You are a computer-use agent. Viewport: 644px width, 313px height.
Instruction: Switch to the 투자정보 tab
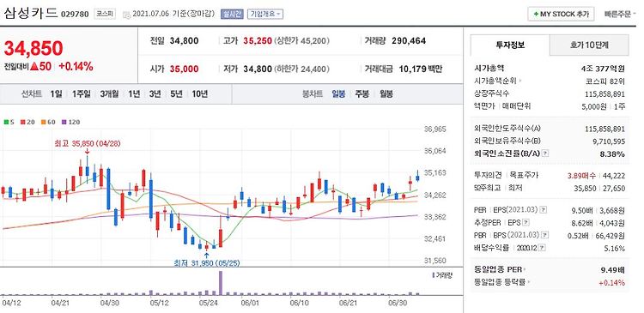[510, 45]
